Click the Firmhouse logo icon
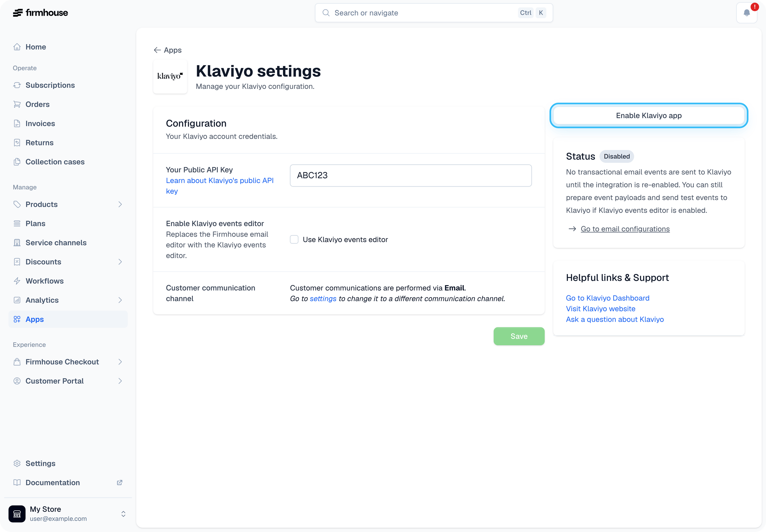Viewport: 766px width, 532px height. coord(18,13)
